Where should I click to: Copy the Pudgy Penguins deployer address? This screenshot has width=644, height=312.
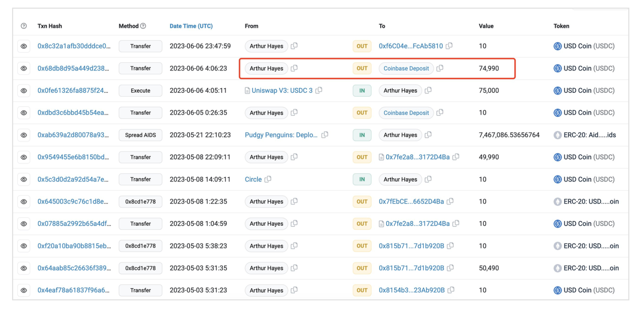pyautogui.click(x=325, y=135)
